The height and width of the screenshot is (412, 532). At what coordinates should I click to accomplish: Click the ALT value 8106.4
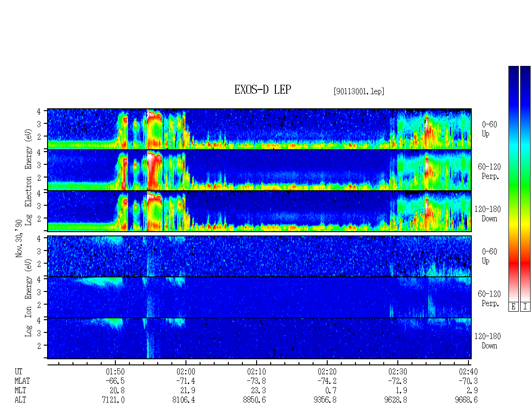pyautogui.click(x=184, y=400)
